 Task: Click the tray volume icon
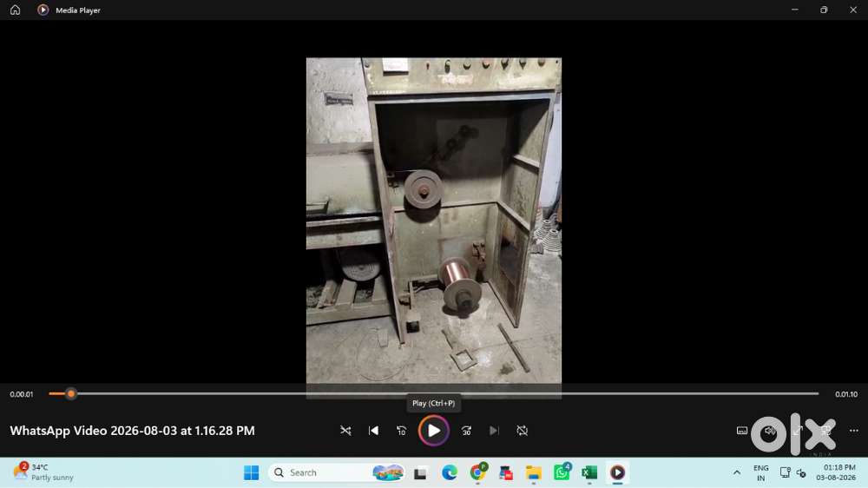tap(801, 473)
